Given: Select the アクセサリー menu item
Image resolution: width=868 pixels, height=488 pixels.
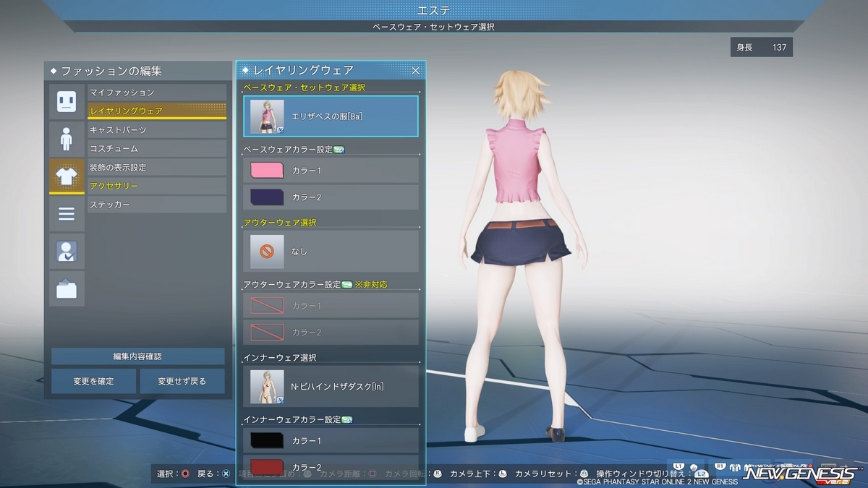Looking at the screenshot, I should pos(157,187).
